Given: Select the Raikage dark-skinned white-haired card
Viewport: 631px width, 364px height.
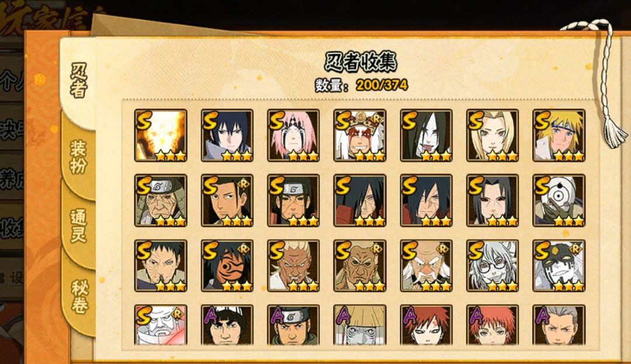Looking at the screenshot, I should pos(293,265).
